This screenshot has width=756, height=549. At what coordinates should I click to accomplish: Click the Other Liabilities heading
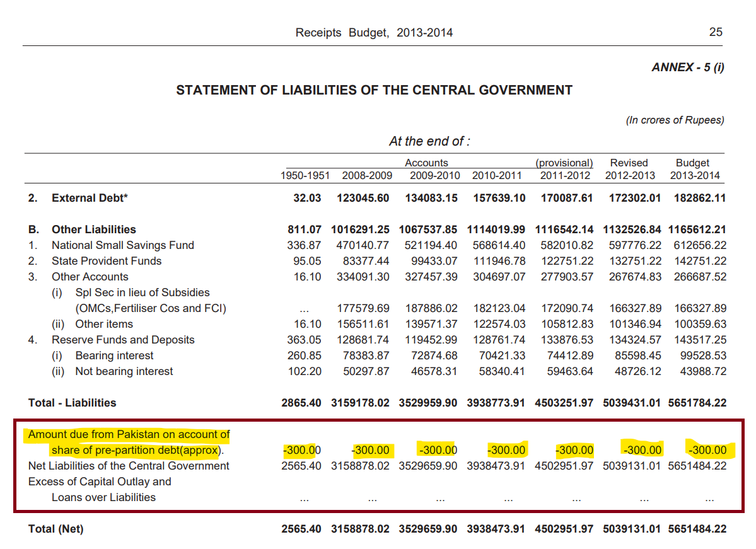[93, 229]
